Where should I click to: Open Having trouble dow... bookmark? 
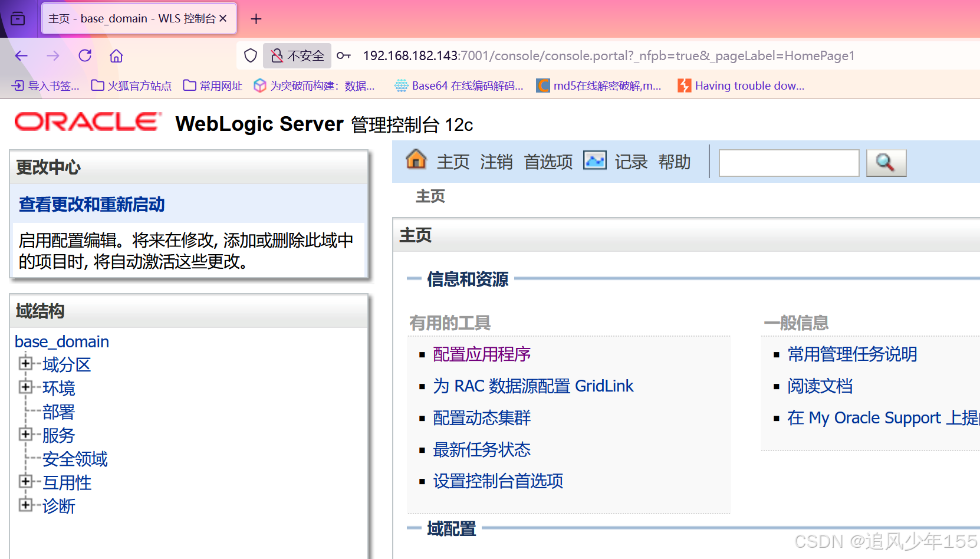741,86
